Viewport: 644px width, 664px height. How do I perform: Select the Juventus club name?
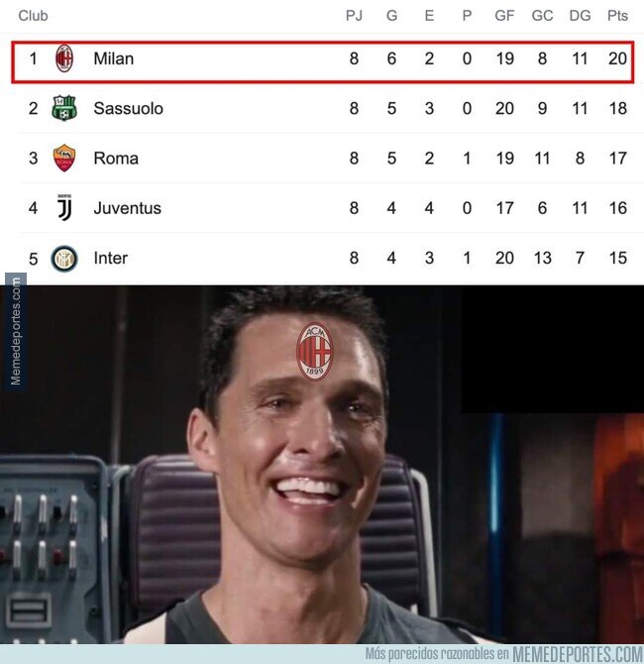(x=128, y=208)
